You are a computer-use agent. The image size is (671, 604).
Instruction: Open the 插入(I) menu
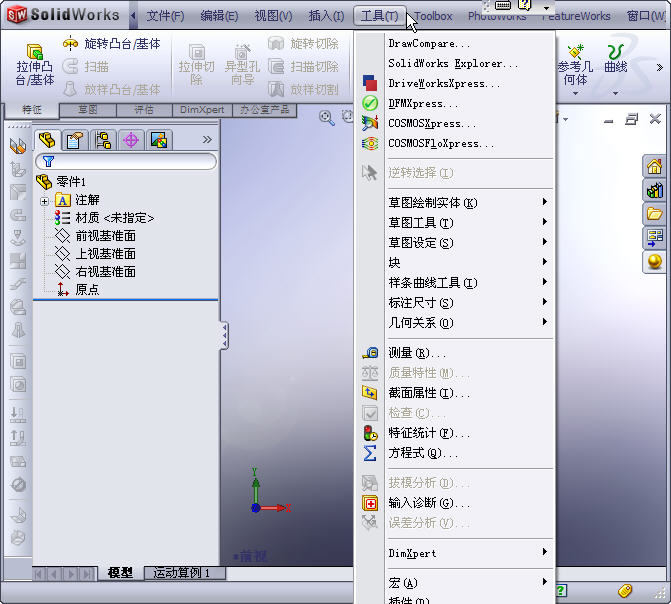(x=326, y=16)
